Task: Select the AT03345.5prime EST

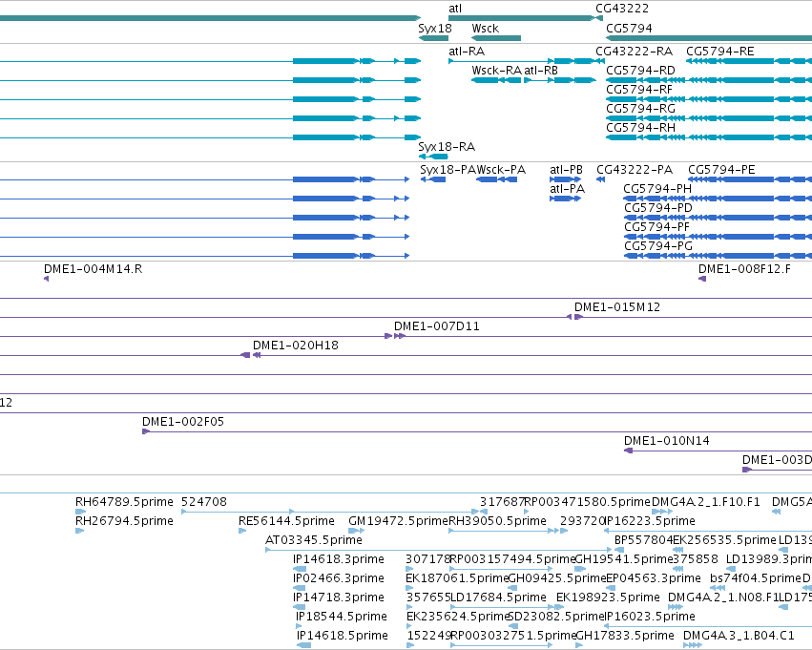Action: [x=439, y=550]
